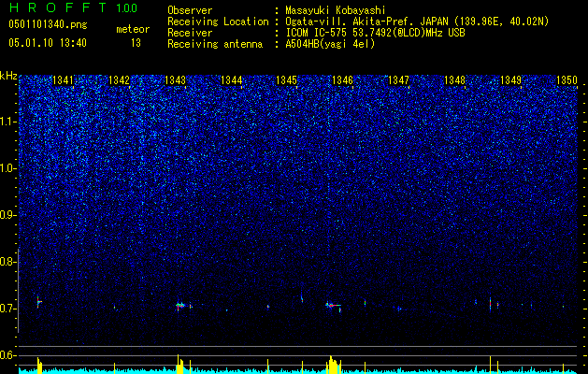
Task: Click the 1346 time marker
Action: coord(343,80)
